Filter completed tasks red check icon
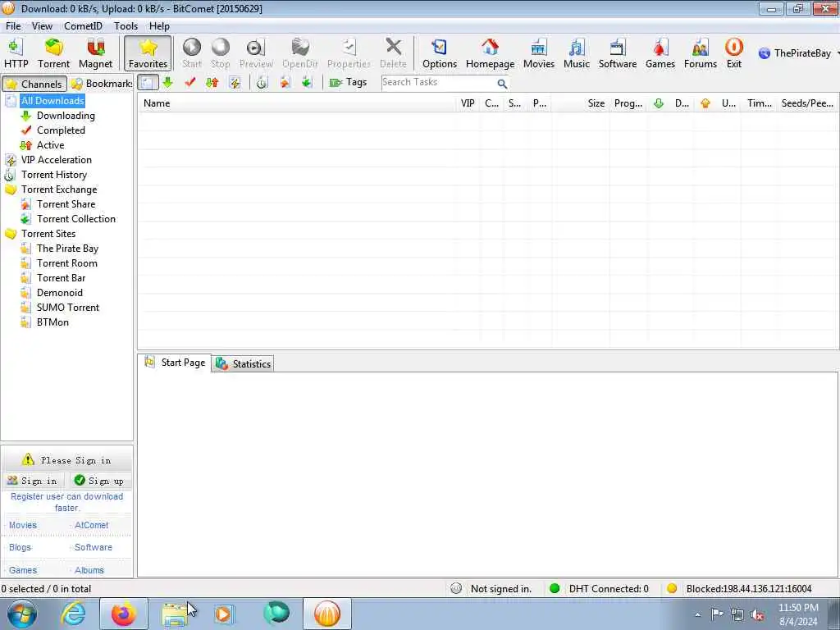Screen dimensions: 840x630 [189, 83]
